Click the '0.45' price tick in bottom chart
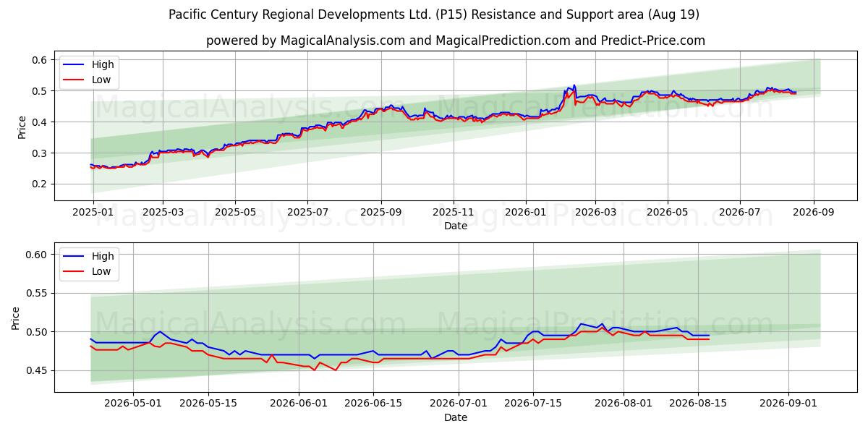The image size is (868, 434). point(37,370)
